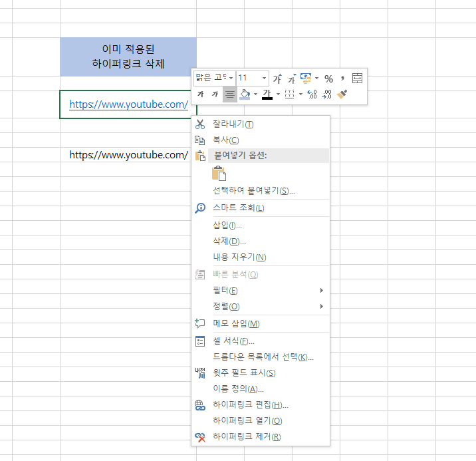Screen dimensions: 476x461
Task: Apply accounting number format icon
Action: [306, 78]
